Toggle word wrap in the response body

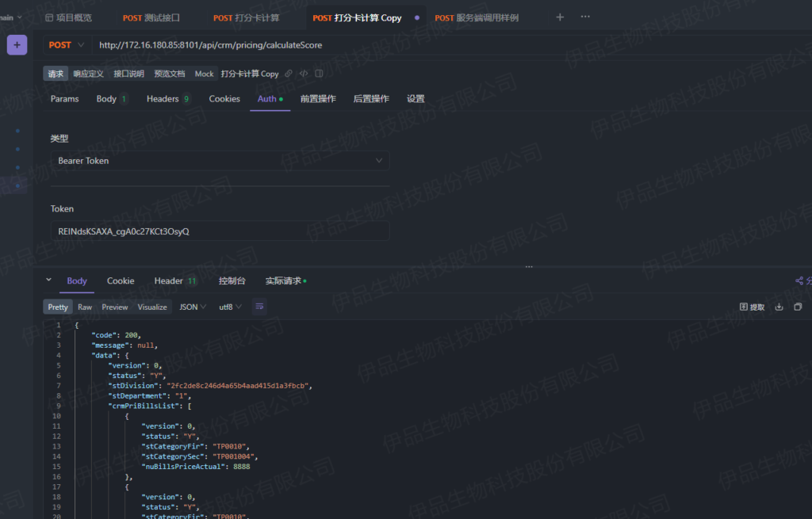(259, 307)
